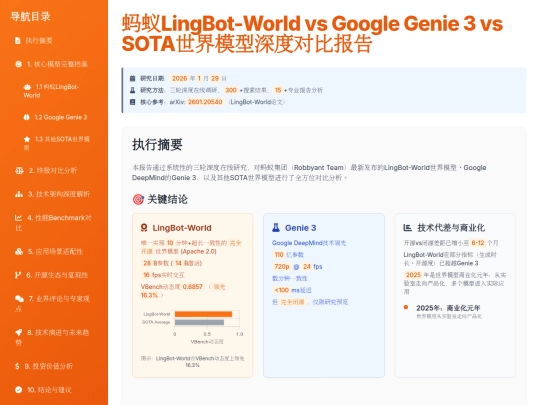Click the dollar icon for 投资价值分析
Image resolution: width=540 pixels, height=405 pixels.
point(17,366)
